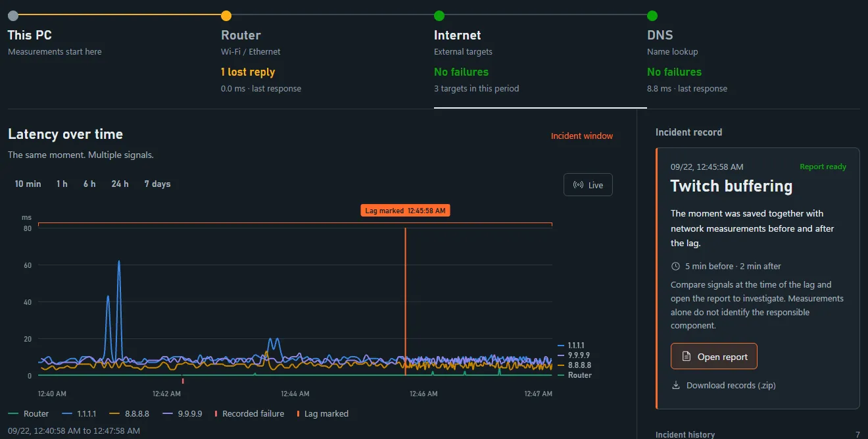This screenshot has height=439, width=868.
Task: Click the 1 lost reply status text
Action: tap(248, 72)
